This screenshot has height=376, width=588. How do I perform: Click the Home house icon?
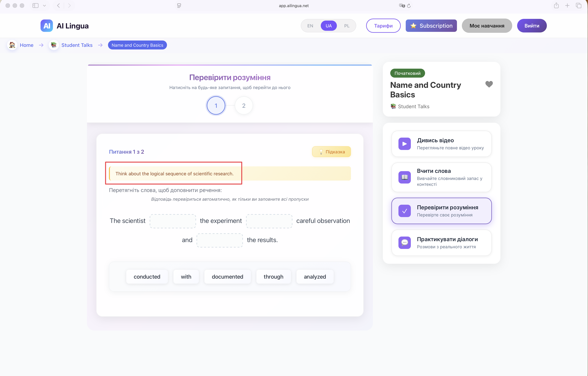pyautogui.click(x=12, y=45)
